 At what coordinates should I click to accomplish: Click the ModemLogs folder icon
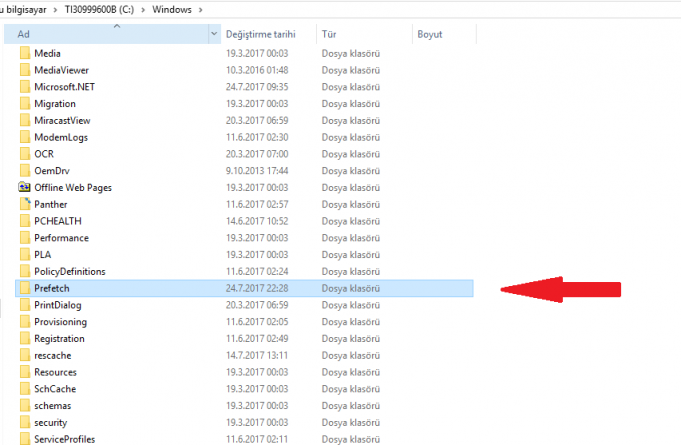pos(25,137)
